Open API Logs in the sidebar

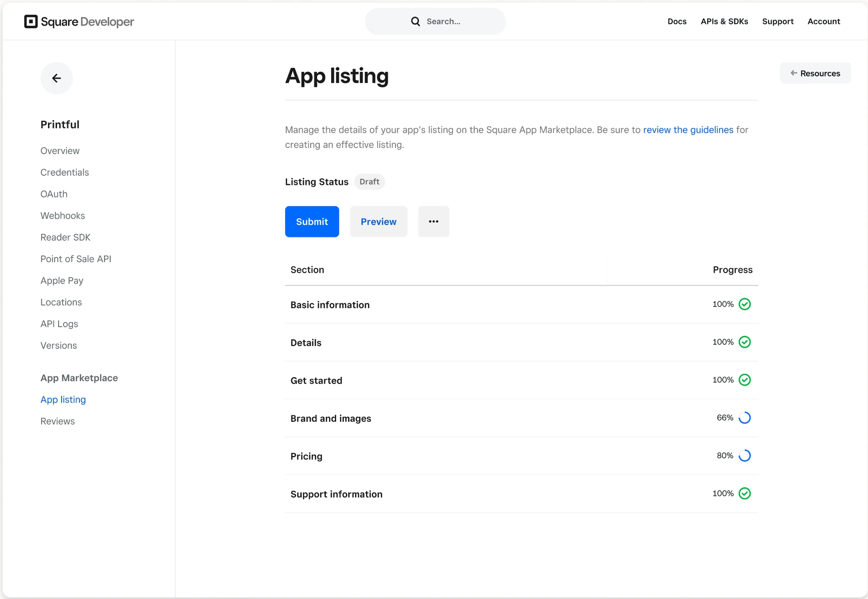coord(59,324)
